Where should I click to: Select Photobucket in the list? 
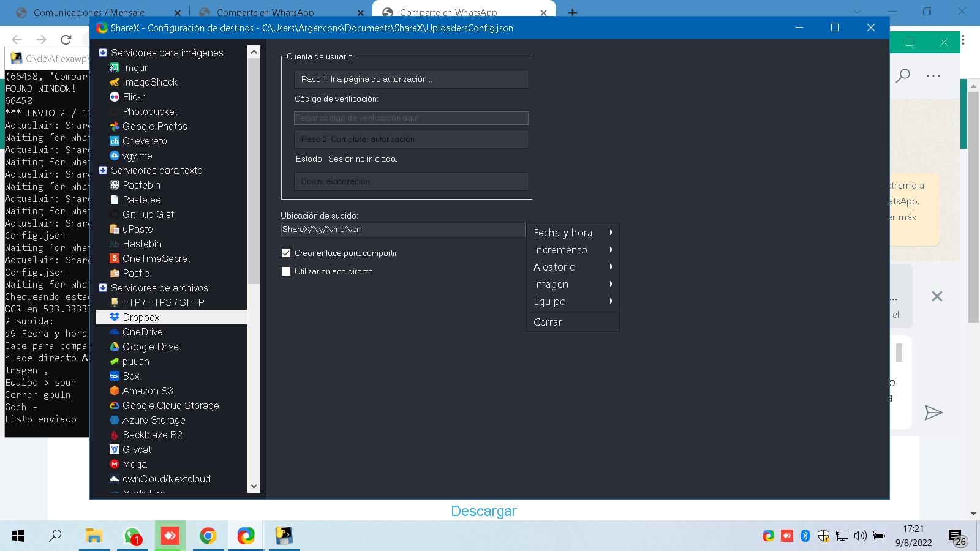click(150, 111)
